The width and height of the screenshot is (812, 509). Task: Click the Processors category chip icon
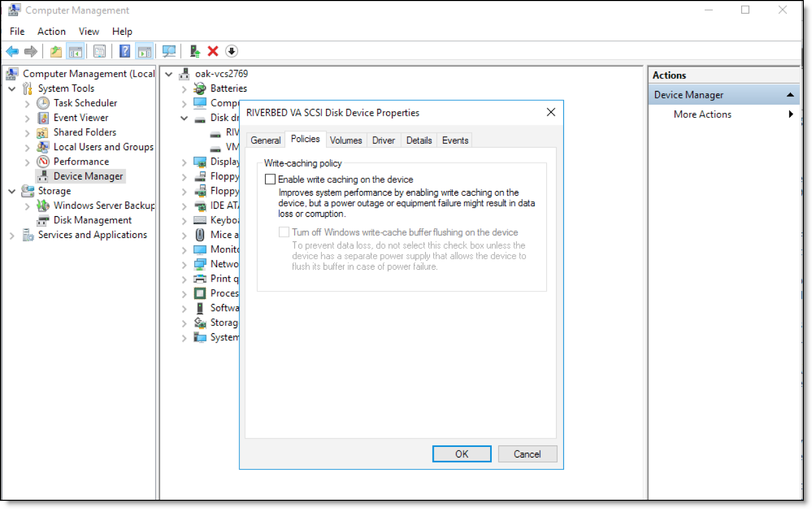coord(200,293)
